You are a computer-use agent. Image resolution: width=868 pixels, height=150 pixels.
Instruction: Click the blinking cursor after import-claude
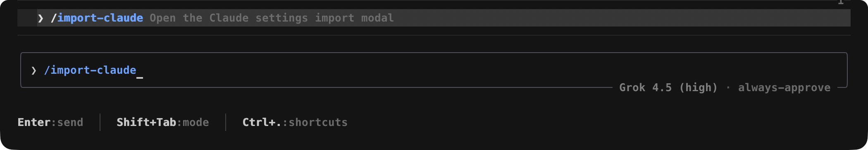click(140, 77)
